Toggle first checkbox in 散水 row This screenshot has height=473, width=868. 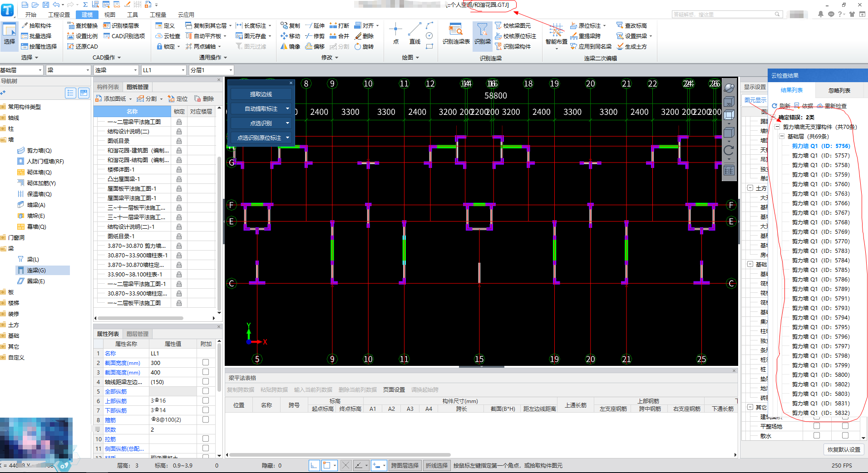click(x=817, y=435)
